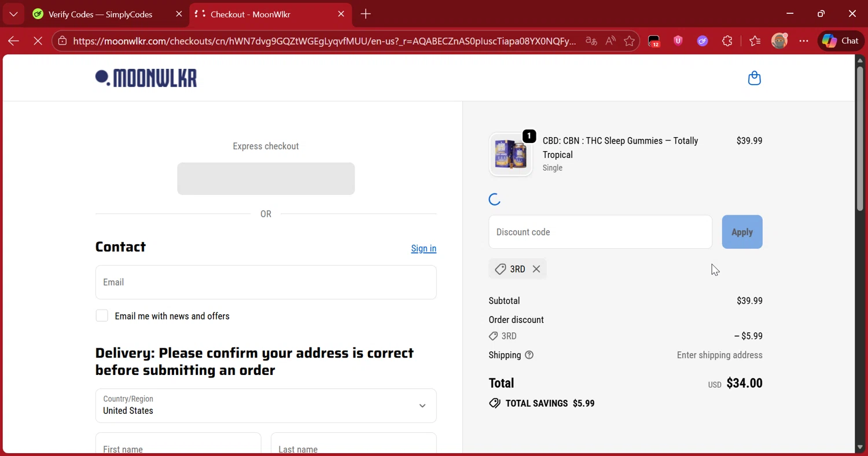Click the 3RD discount tag chip
The width and height of the screenshot is (868, 456).
tap(517, 269)
